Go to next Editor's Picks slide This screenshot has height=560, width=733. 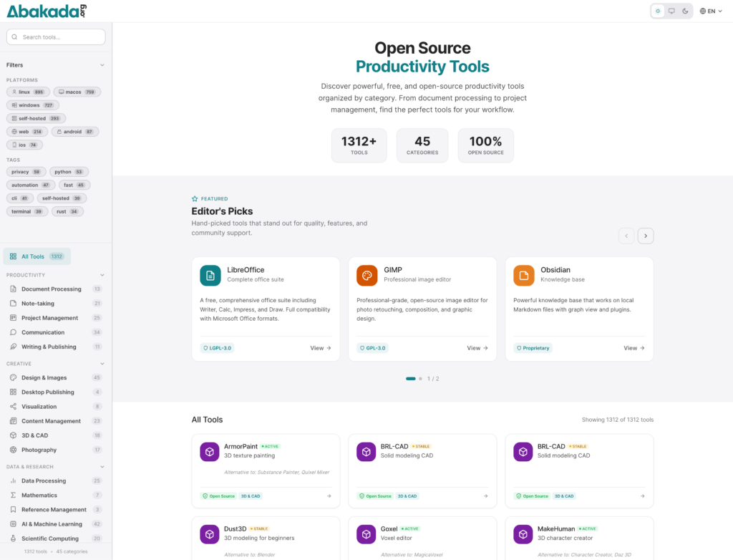point(646,236)
